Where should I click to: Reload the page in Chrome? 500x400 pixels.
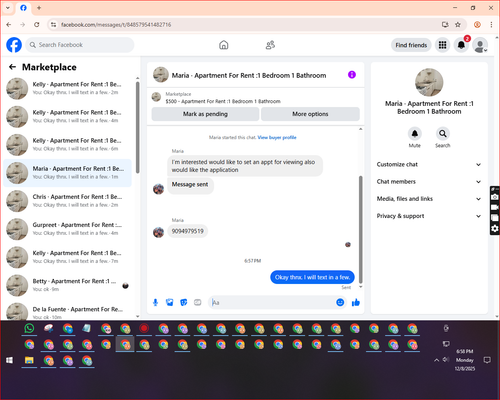(37, 25)
